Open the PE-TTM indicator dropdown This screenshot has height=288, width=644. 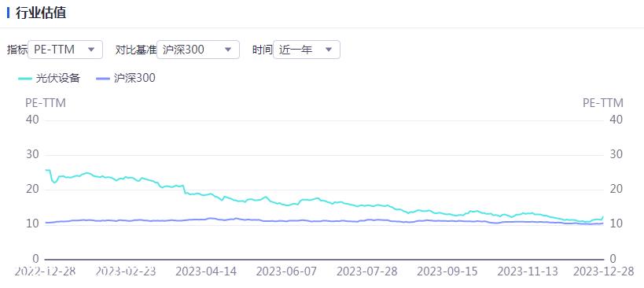click(65, 50)
